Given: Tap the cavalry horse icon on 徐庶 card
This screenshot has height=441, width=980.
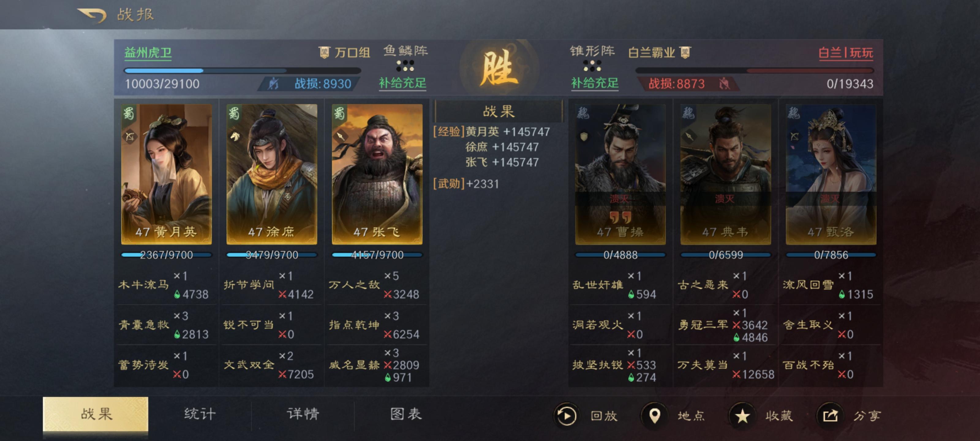Looking at the screenshot, I should 235,136.
